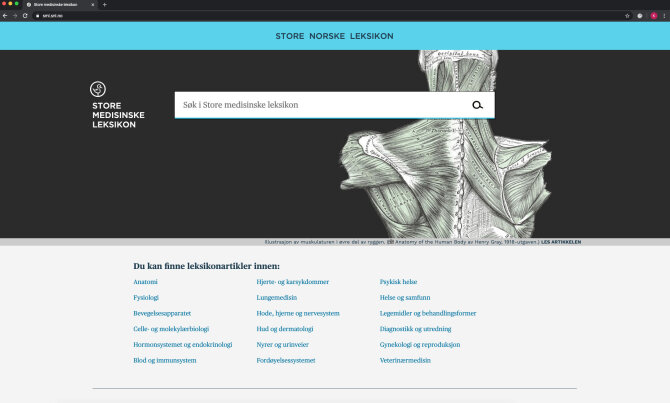The height and width of the screenshot is (403, 670).
Task: Open Legemidler og behandlingsformer link
Action: [428, 313]
